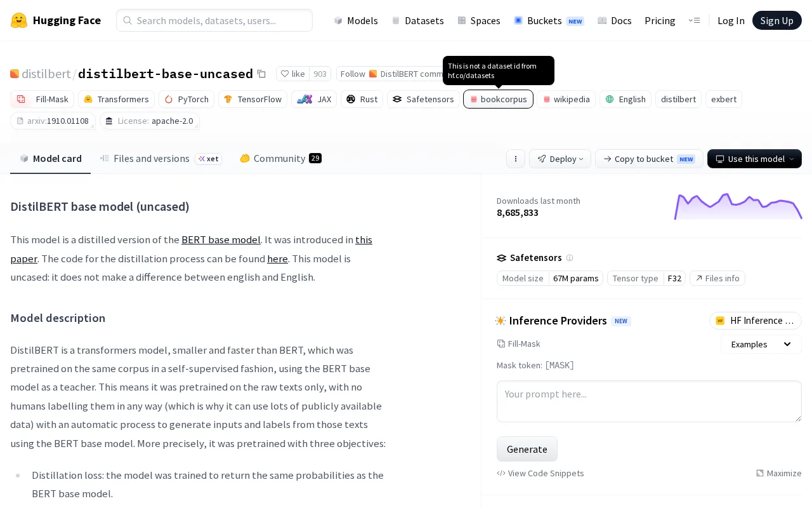The image size is (812, 508).
Task: Select the TensorFlow tag
Action: [x=252, y=99]
